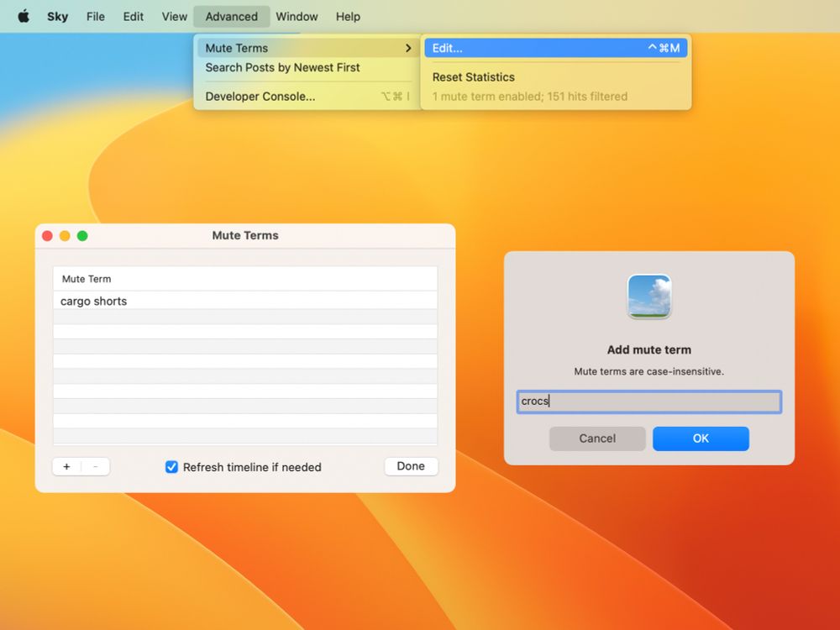Open the Window menu
Screen dimensions: 840x630
pyautogui.click(x=297, y=17)
